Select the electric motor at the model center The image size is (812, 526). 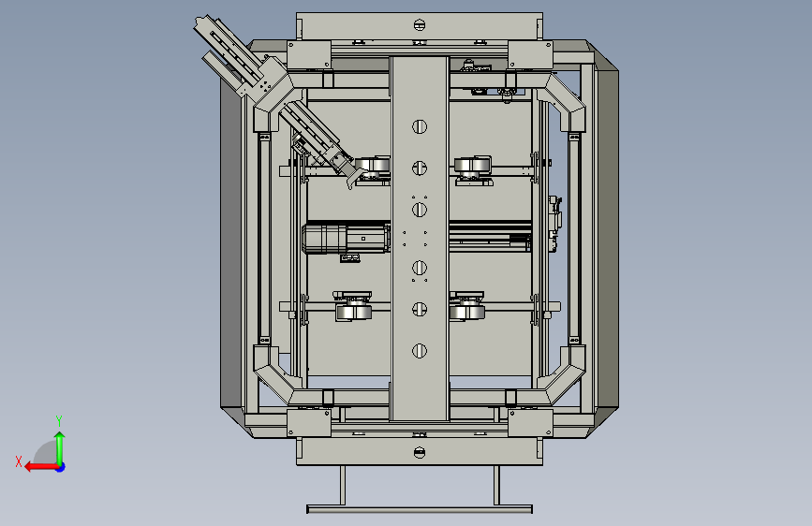[x=346, y=238]
